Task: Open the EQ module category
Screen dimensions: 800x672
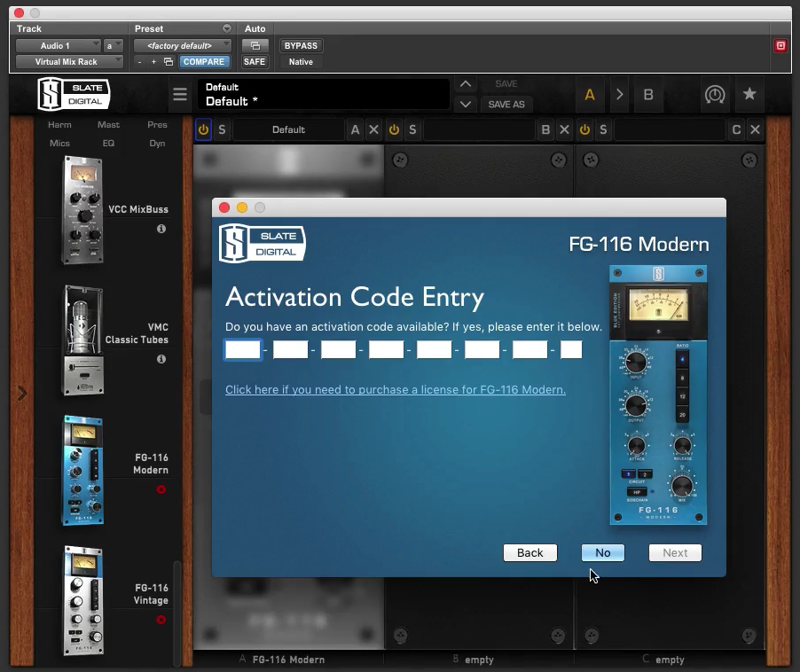Action: [x=108, y=144]
